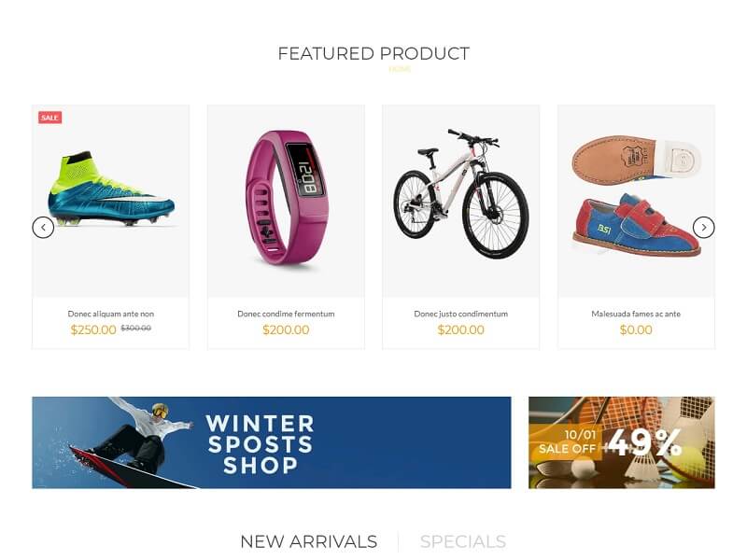Viewport: 747px width, 560px height.
Task: Open the Malesuada fames ac ante link
Action: tap(636, 314)
